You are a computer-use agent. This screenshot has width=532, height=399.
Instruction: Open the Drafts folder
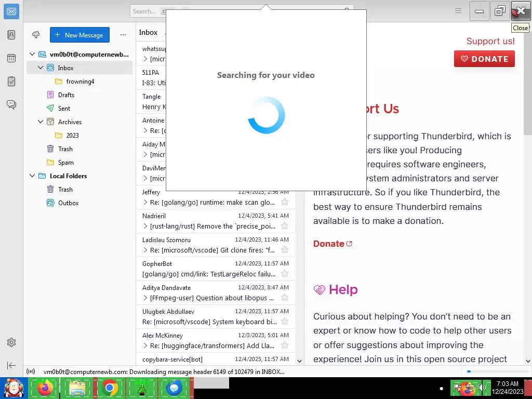point(79,95)
